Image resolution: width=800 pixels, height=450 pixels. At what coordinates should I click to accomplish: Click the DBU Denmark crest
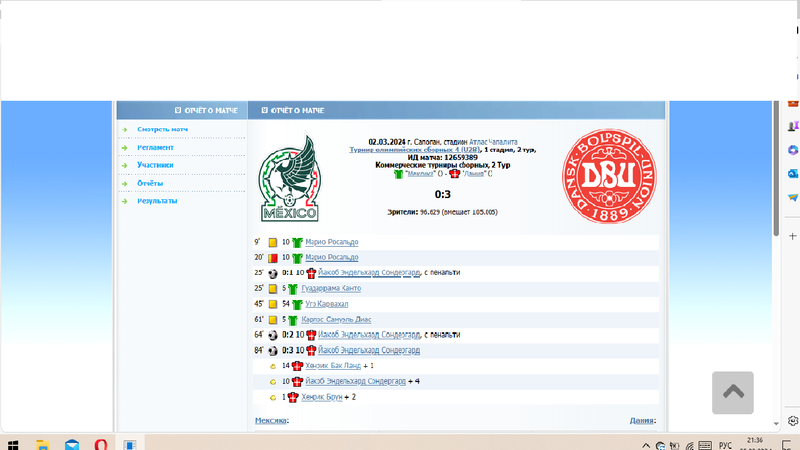pos(609,176)
